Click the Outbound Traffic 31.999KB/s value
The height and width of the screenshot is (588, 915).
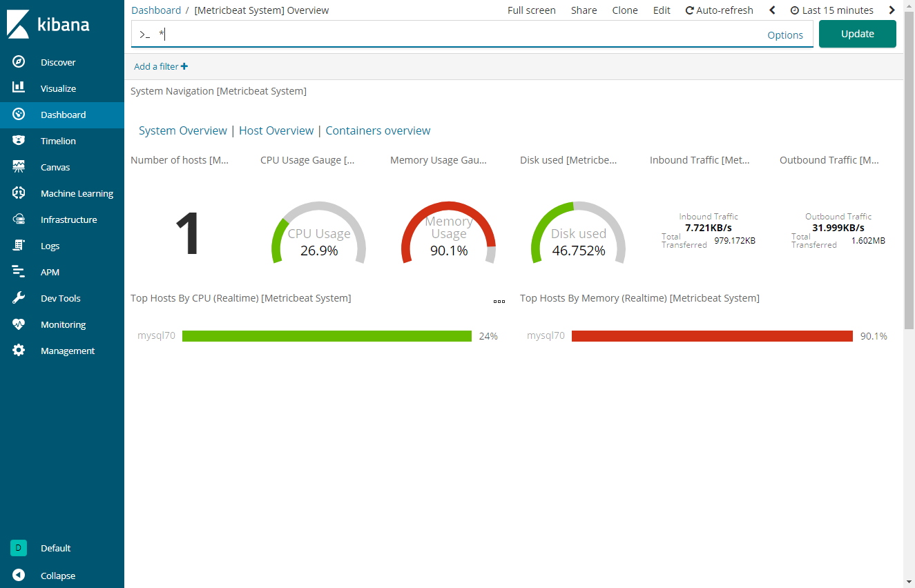838,227
